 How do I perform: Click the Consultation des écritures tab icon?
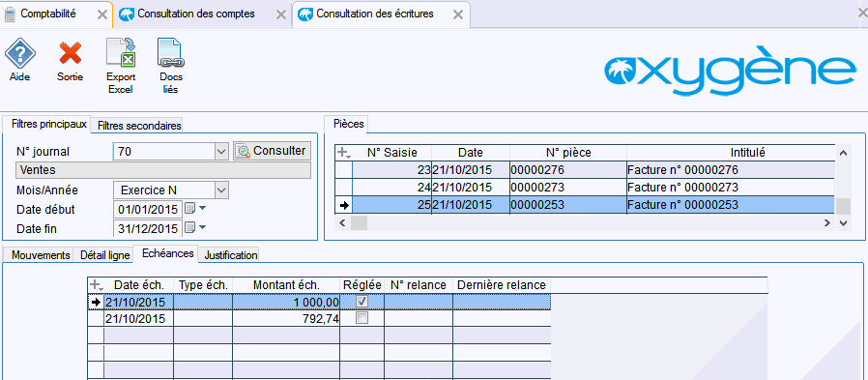click(306, 15)
